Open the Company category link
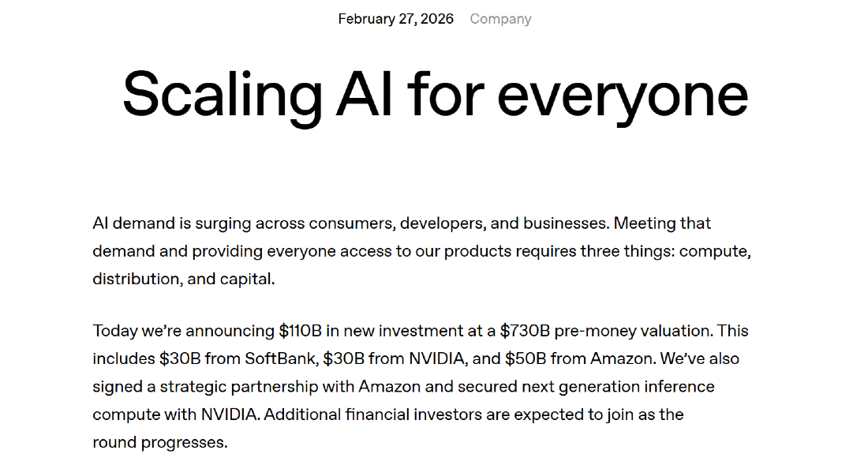 pos(500,19)
